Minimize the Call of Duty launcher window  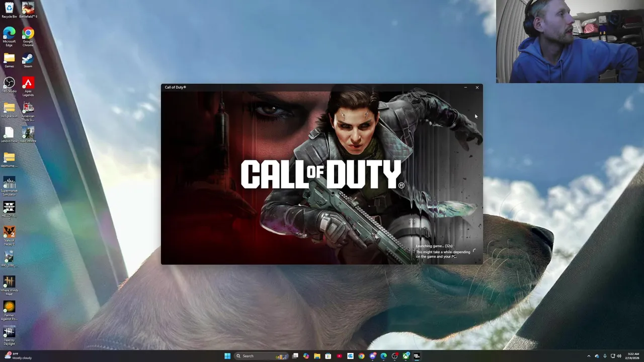(x=465, y=87)
